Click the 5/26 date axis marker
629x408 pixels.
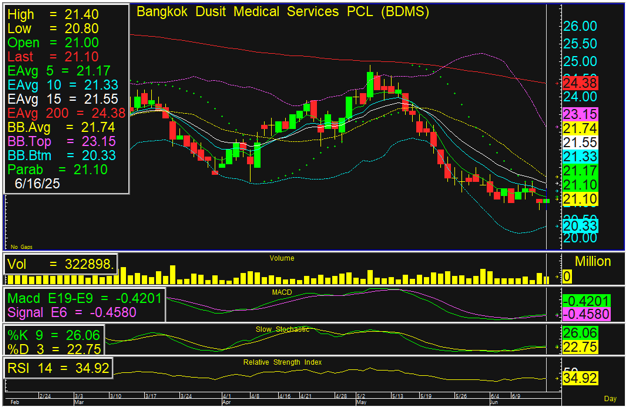(x=461, y=396)
